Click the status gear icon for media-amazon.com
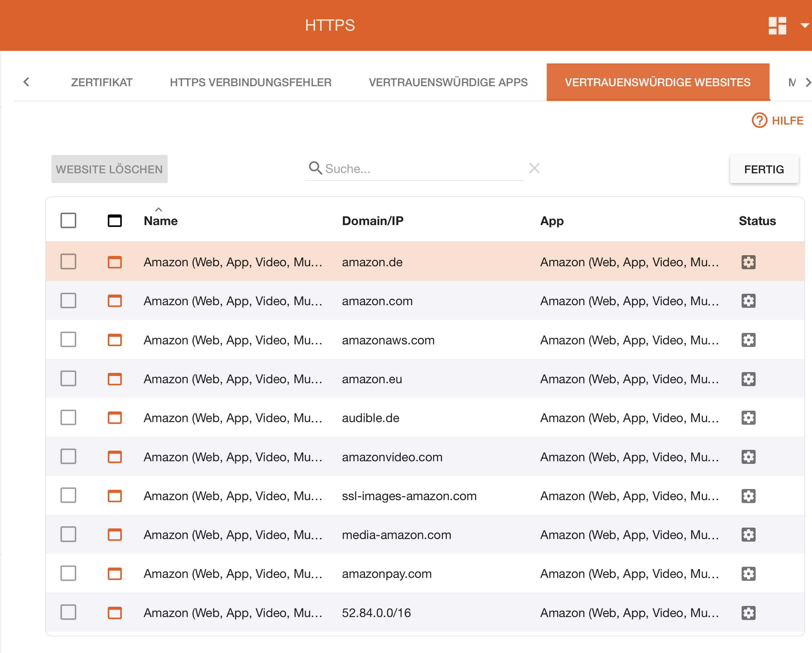Image resolution: width=812 pixels, height=653 pixels. (x=748, y=535)
